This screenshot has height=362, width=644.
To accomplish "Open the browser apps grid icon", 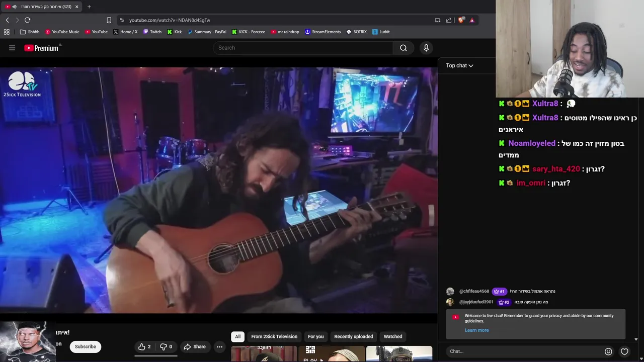I will coord(7,32).
